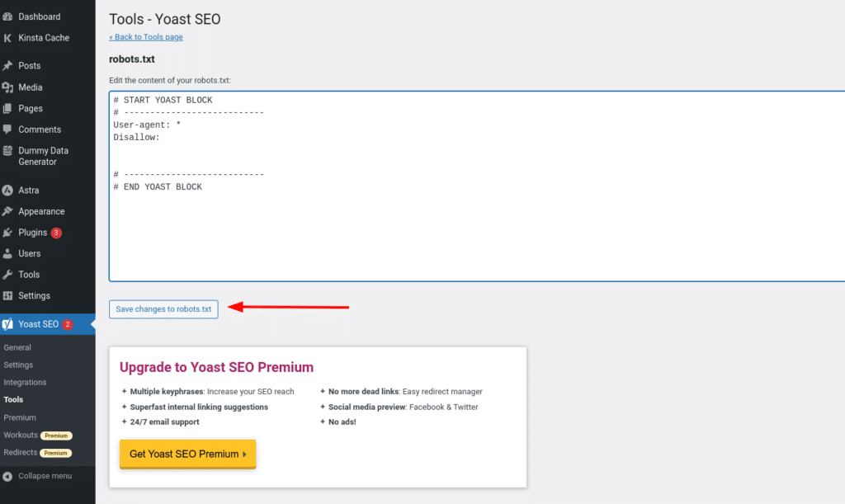This screenshot has width=845, height=504.
Task: Open the Appearance brush icon
Action: pos(11,211)
